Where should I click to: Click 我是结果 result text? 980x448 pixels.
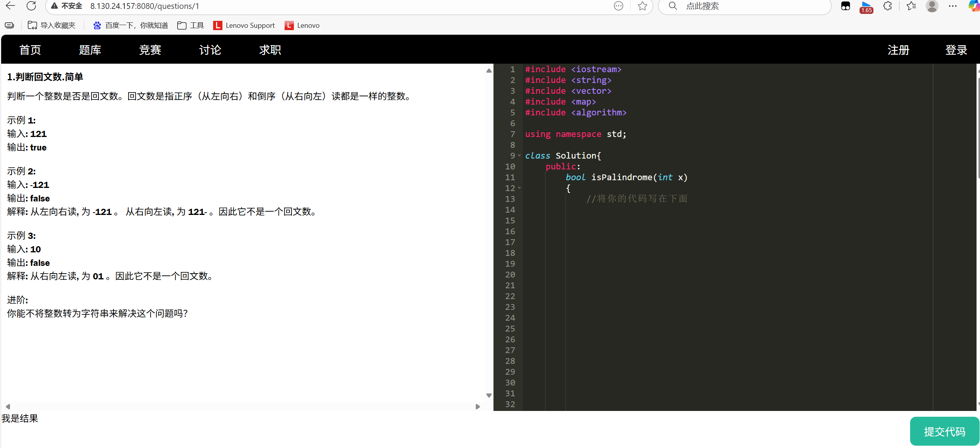point(20,418)
